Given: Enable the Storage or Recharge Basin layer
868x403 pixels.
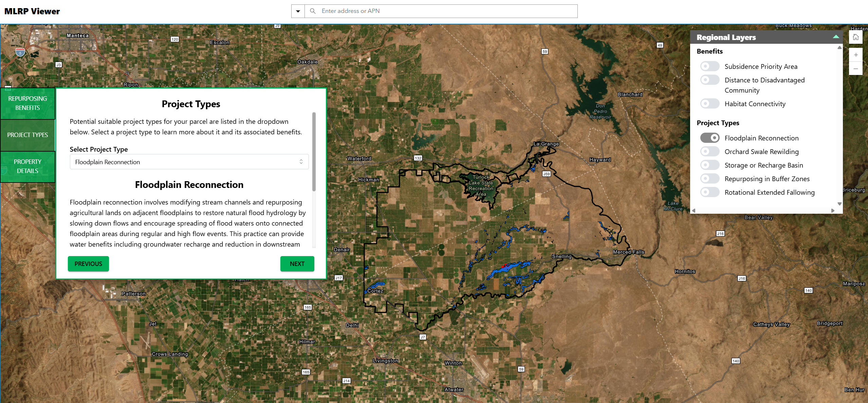Looking at the screenshot, I should [x=710, y=165].
